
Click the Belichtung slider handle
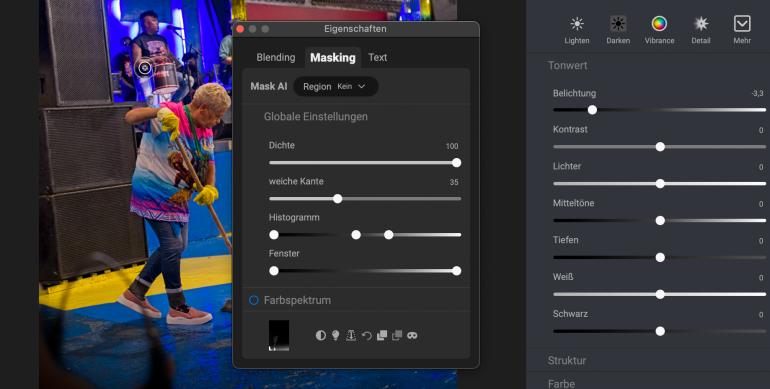pyautogui.click(x=592, y=110)
